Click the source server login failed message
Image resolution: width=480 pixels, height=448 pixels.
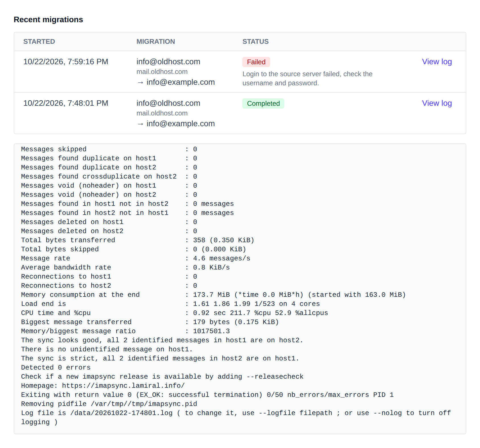307,78
